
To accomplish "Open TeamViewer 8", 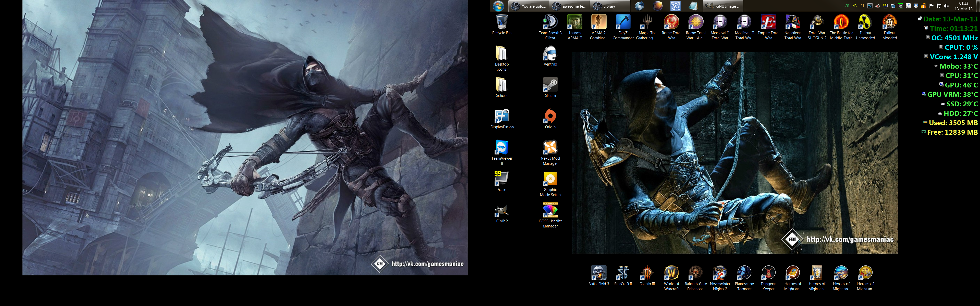I will [501, 152].
